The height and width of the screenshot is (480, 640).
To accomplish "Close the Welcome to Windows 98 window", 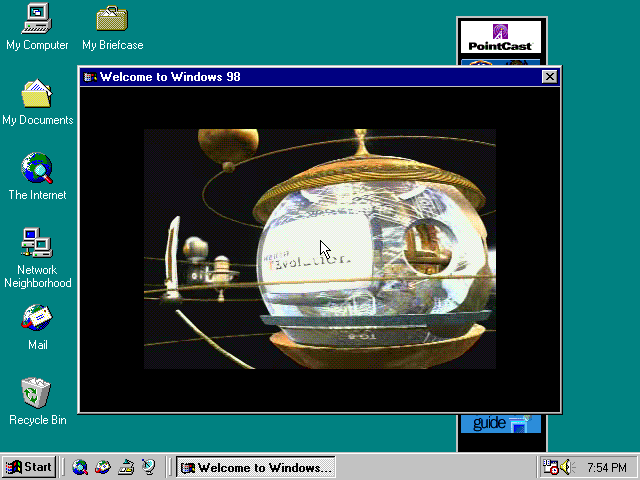I will coord(549,77).
